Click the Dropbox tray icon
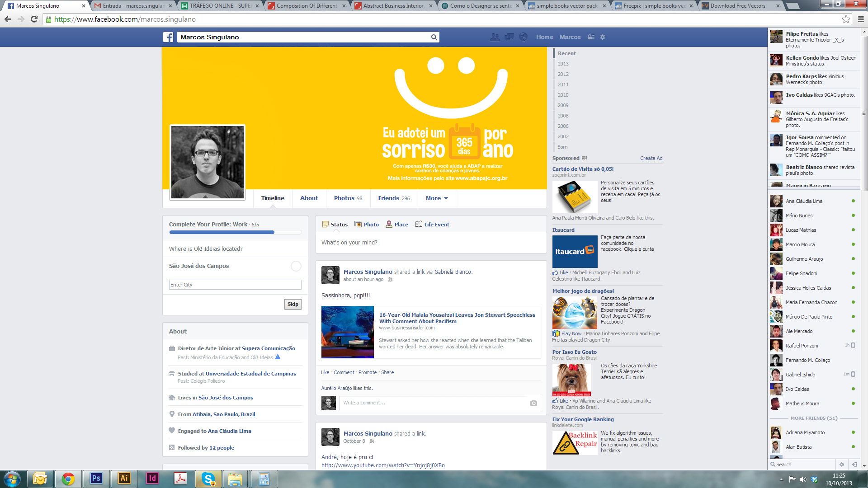The image size is (868, 488). pos(814,479)
